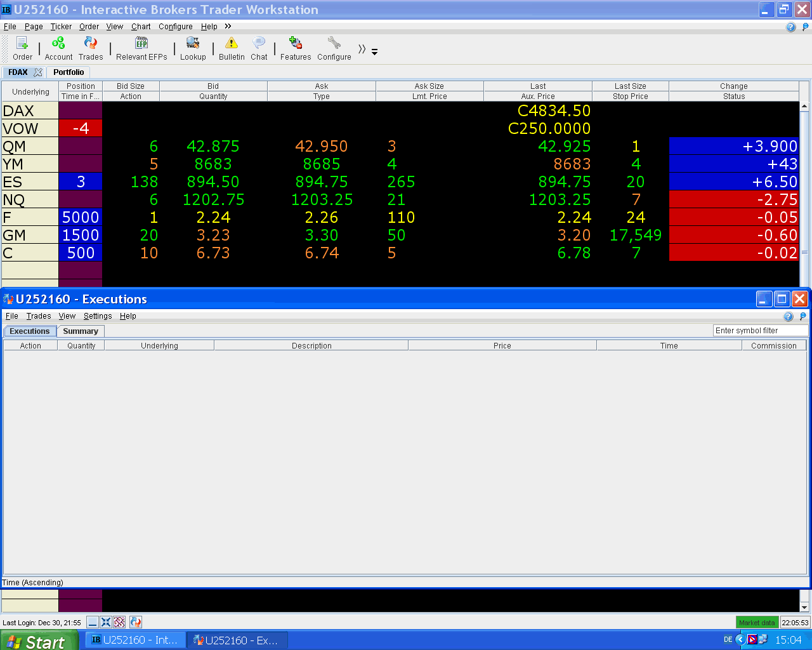Select the Executions tab
The image size is (812, 650).
tap(29, 331)
